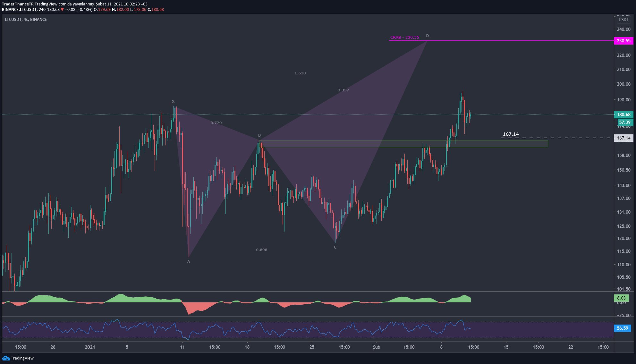The width and height of the screenshot is (636, 364).
Task: Select pattern point X label
Action: coord(173,101)
